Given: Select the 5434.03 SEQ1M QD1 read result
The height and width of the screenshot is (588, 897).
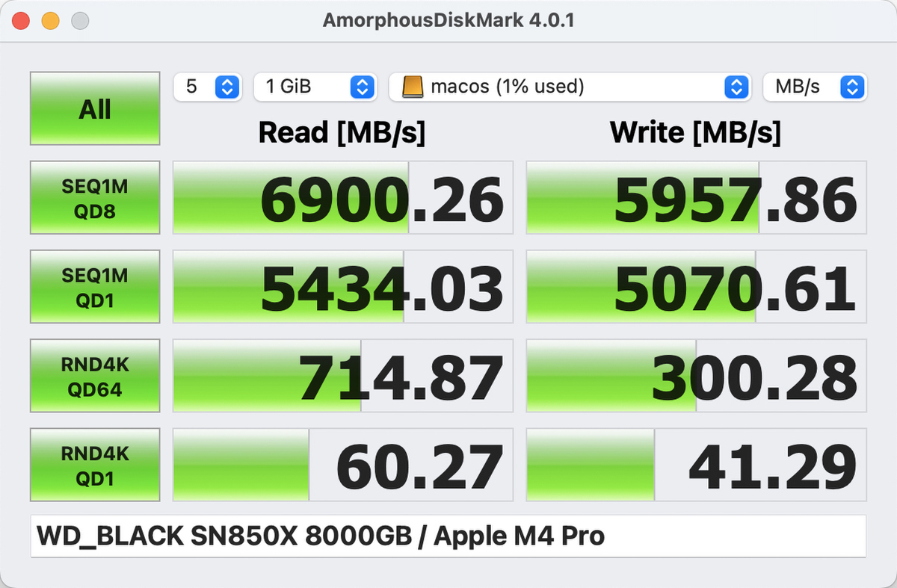Looking at the screenshot, I should pyautogui.click(x=343, y=286).
